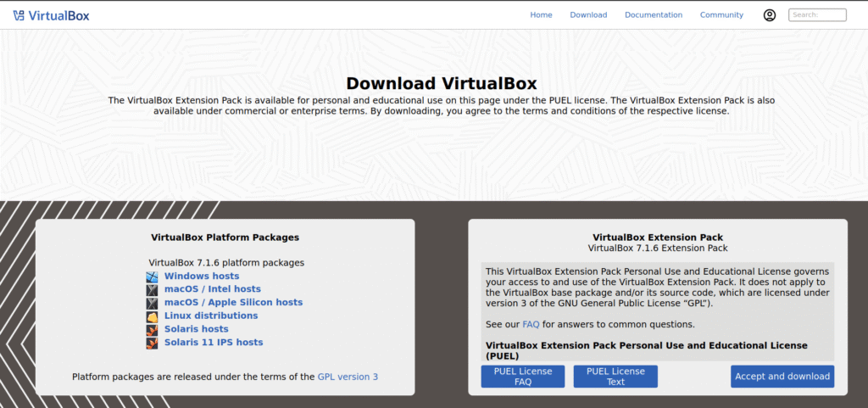This screenshot has height=408, width=868.
Task: Open the FAQ link in license text
Action: click(531, 324)
